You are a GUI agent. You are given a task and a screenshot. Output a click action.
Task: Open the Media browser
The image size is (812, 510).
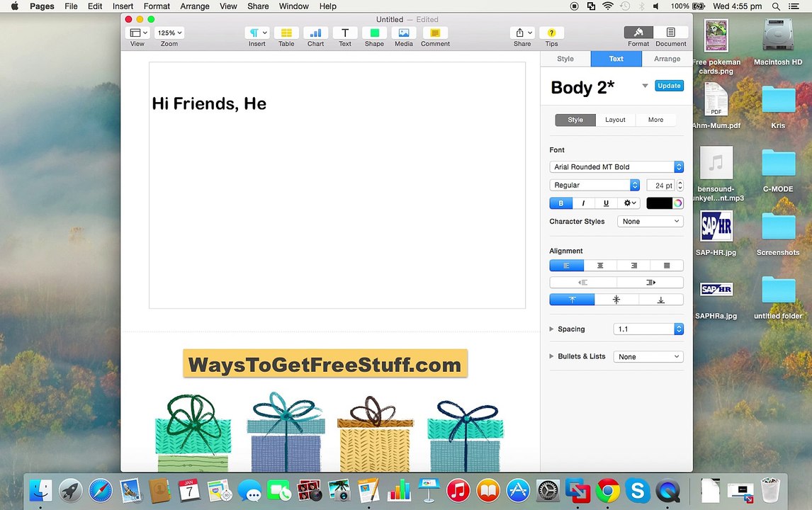tap(404, 33)
